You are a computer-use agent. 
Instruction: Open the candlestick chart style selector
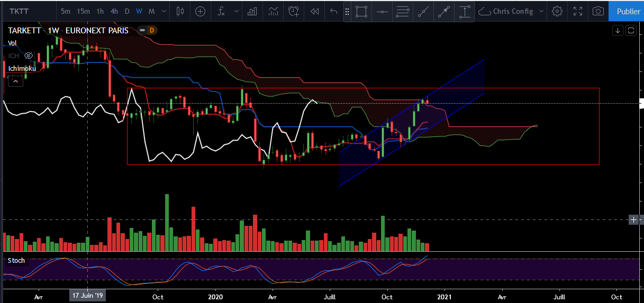click(180, 11)
